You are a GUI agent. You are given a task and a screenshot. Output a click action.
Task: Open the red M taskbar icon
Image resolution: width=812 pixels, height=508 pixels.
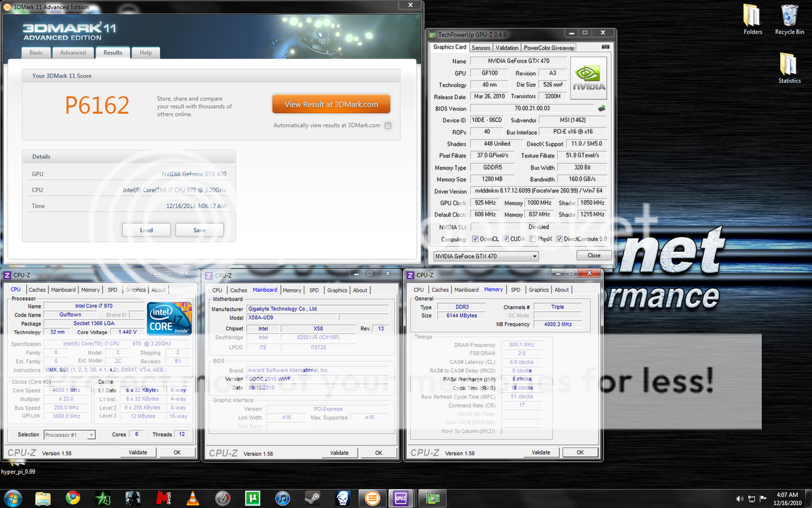tap(163, 498)
